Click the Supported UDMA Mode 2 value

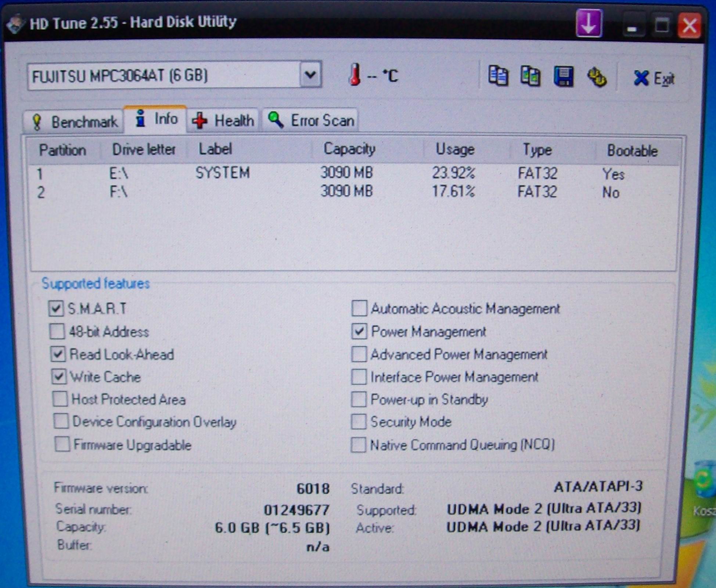(x=544, y=509)
